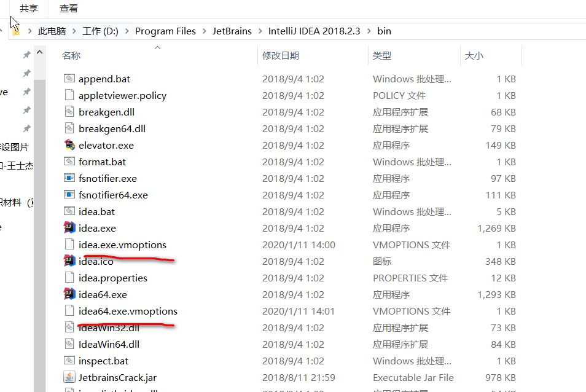
Task: Expand chevron before 此电脑 breadcrumb
Action: coord(29,31)
